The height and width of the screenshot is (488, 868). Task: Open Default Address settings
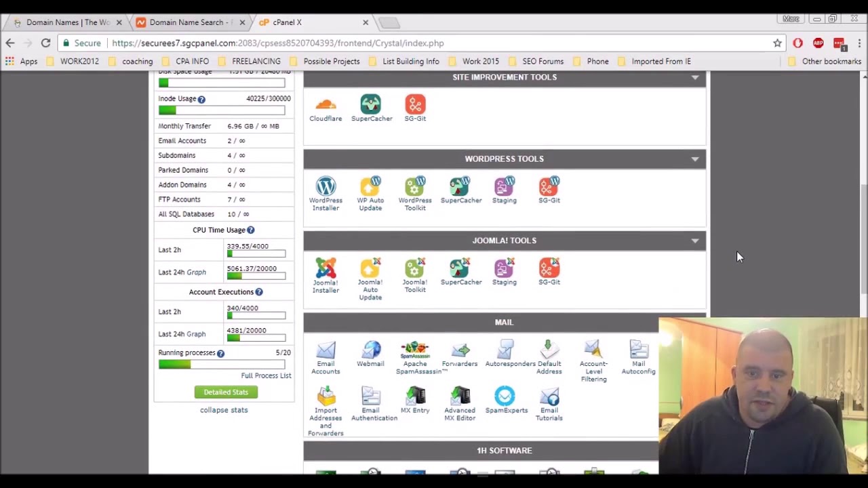(549, 358)
